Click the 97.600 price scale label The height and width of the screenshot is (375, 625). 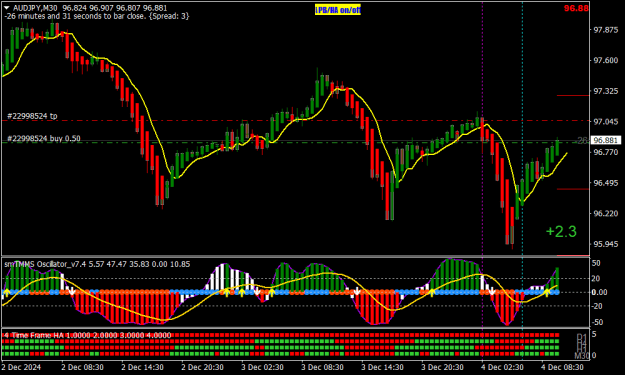(x=606, y=60)
